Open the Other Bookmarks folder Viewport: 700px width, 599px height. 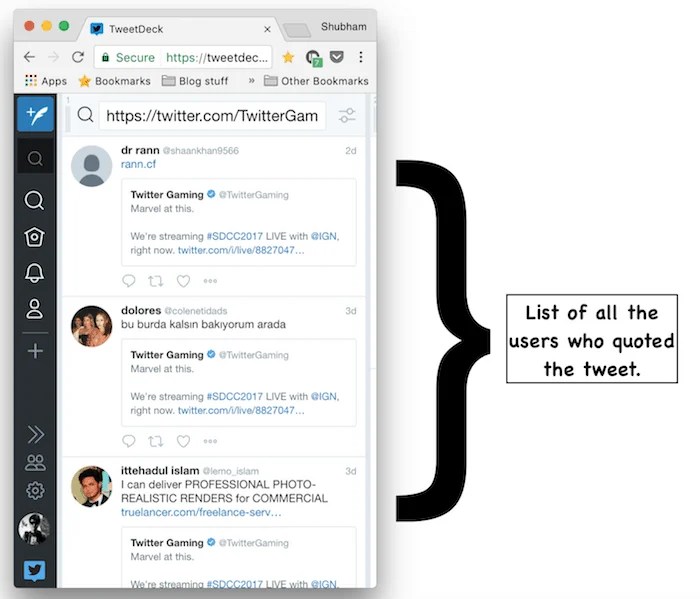316,81
